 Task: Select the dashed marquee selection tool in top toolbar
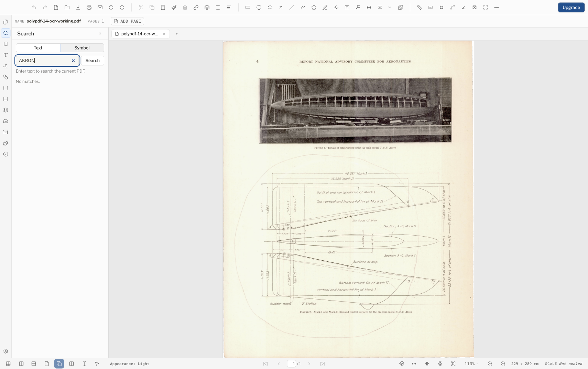[x=218, y=7]
